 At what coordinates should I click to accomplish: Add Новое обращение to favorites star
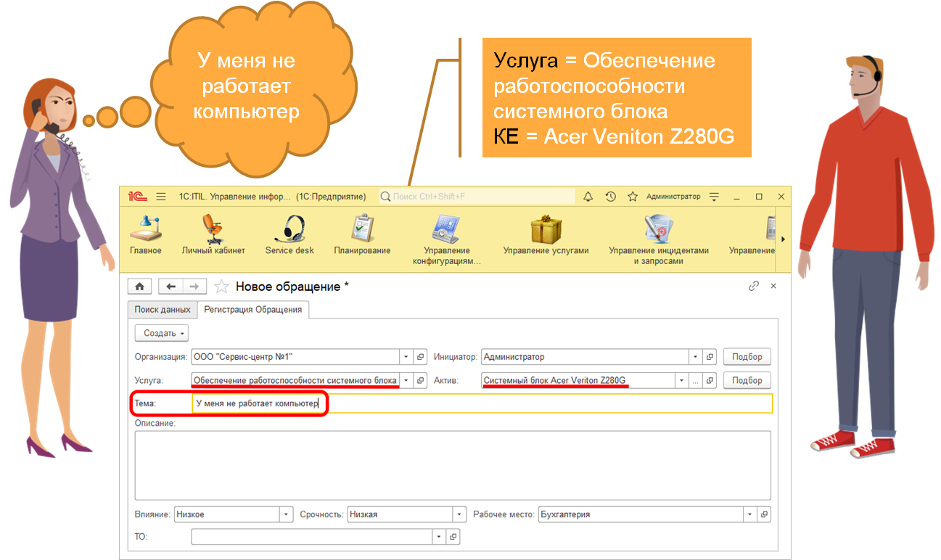(x=222, y=287)
